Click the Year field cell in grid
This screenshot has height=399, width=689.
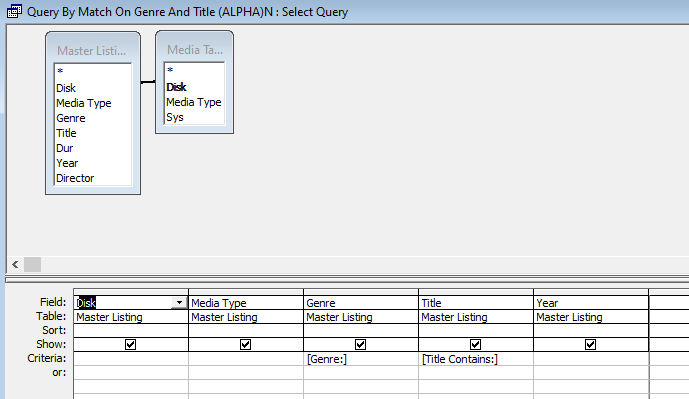coord(591,303)
